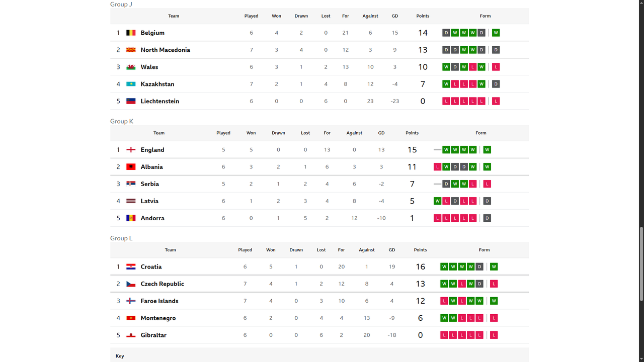Click the Liechtenstein flag icon

point(131,101)
